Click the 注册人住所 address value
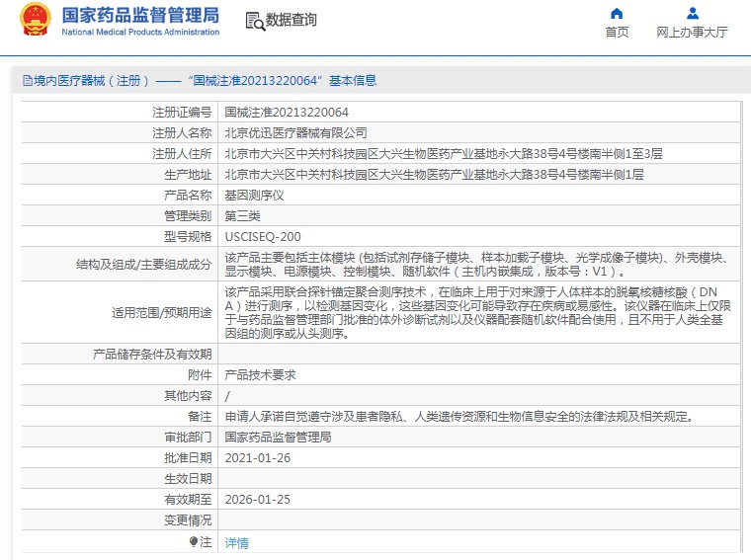This screenshot has width=751, height=560. tap(444, 154)
